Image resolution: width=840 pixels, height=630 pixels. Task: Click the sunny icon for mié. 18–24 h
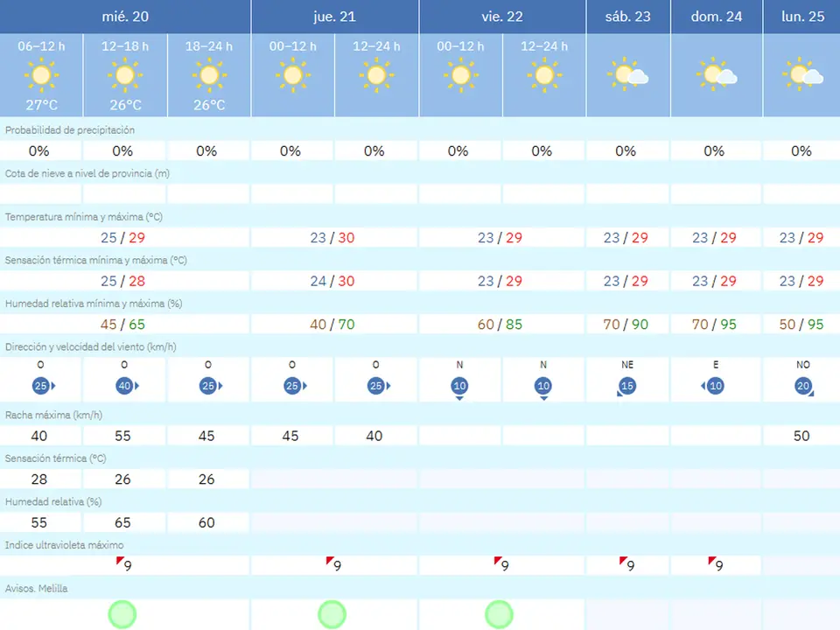click(209, 75)
